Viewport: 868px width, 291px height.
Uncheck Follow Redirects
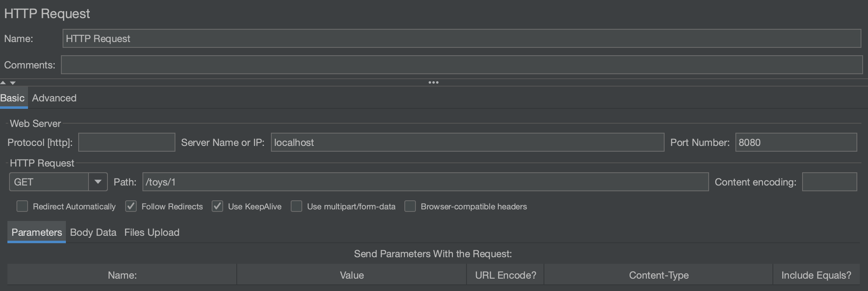coord(131,206)
